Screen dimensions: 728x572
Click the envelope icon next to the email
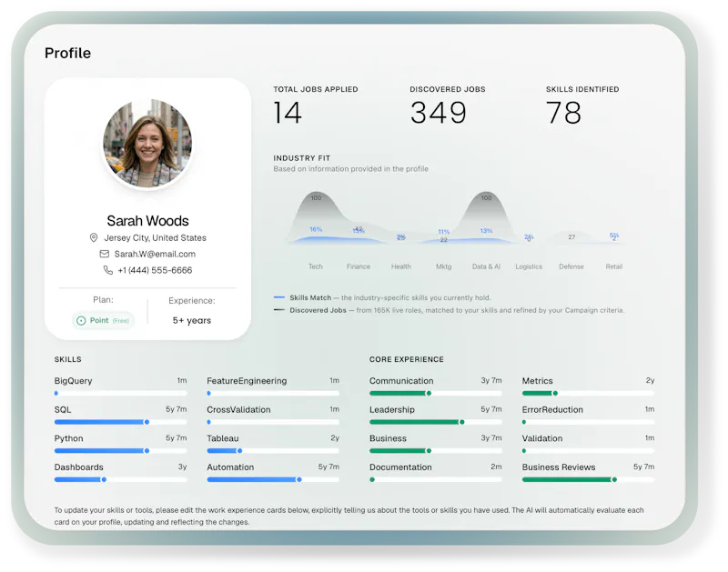tap(105, 254)
